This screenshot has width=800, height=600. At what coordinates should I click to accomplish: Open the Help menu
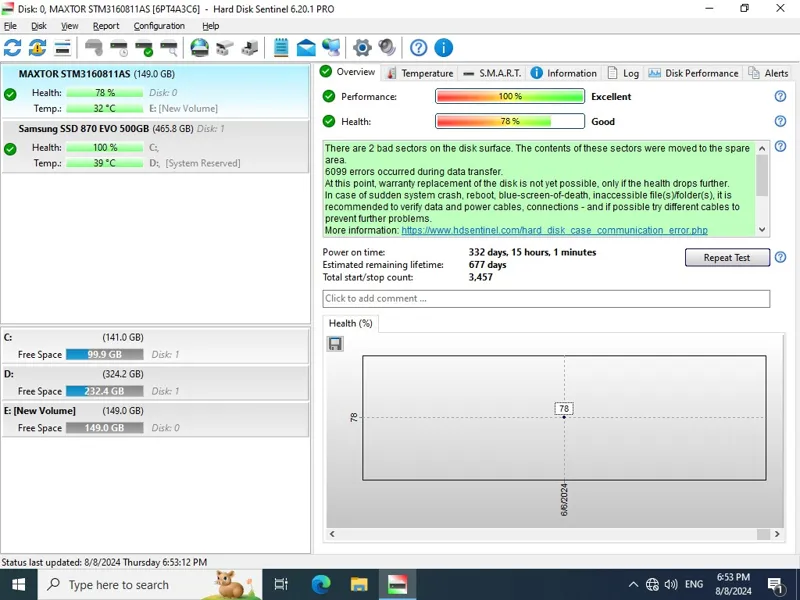pos(211,26)
